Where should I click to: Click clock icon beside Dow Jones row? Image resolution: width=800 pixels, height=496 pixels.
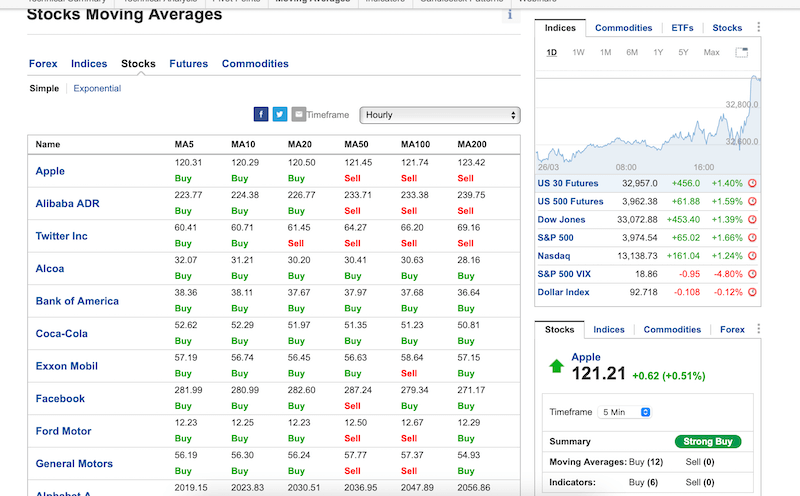click(x=752, y=219)
